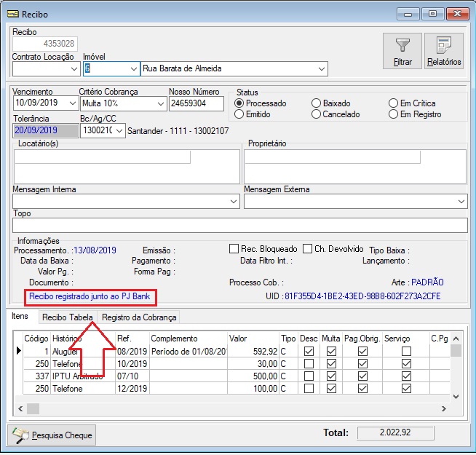Click the Filtrar funnel button

tap(402, 51)
